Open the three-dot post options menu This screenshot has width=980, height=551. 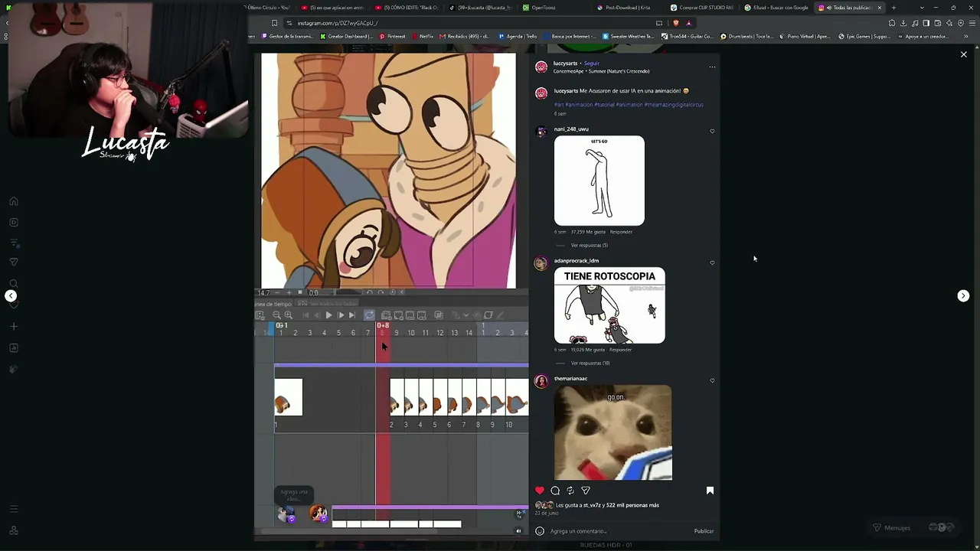[x=712, y=67]
